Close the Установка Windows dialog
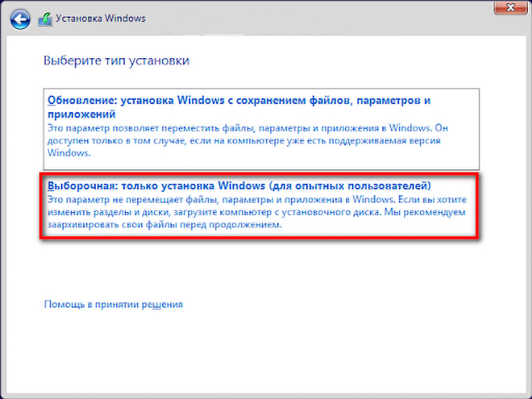532x399 pixels. [510, 8]
